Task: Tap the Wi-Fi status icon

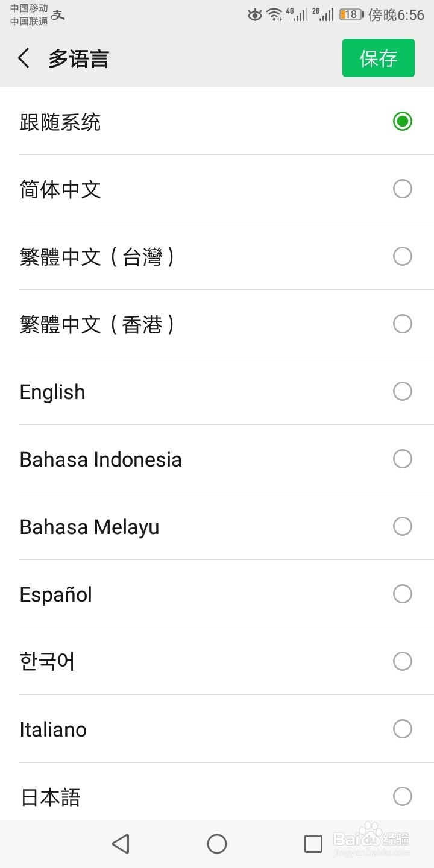Action: pos(274,14)
